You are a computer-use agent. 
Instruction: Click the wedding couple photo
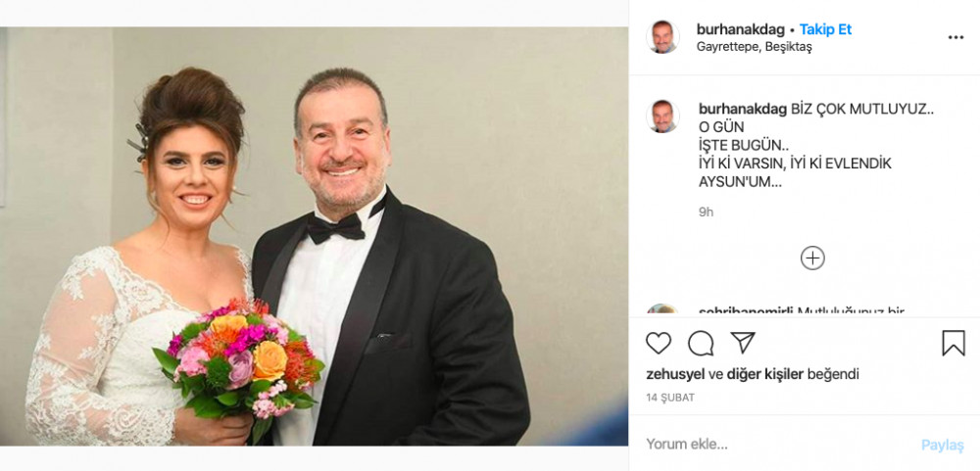click(x=314, y=236)
